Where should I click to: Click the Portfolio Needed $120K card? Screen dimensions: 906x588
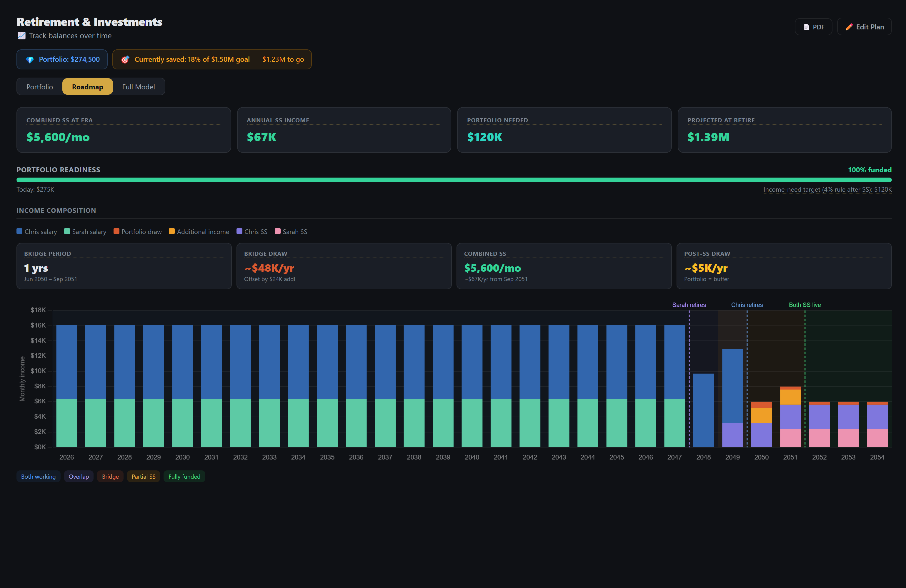564,130
